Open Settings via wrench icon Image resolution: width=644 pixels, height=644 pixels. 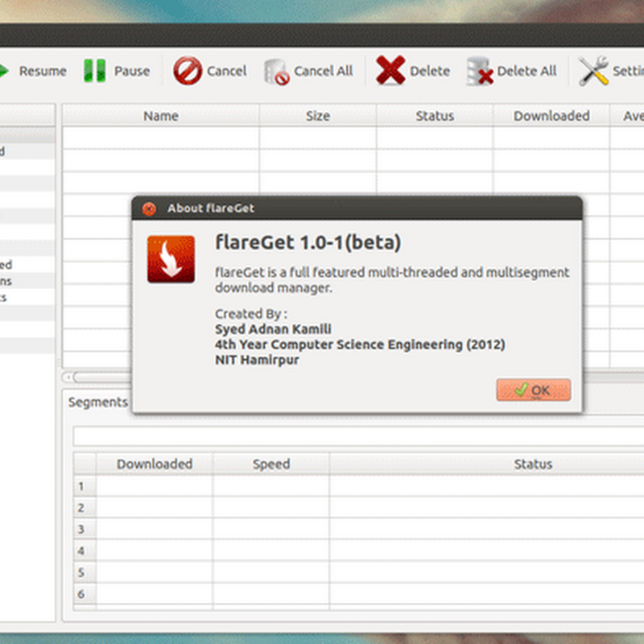click(593, 71)
